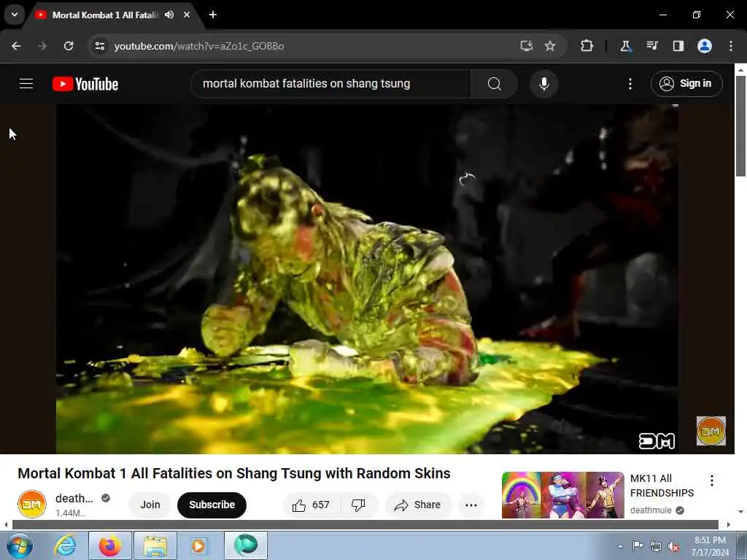Subscribe to the channel
Viewport: 747px width, 560px height.
click(212, 505)
